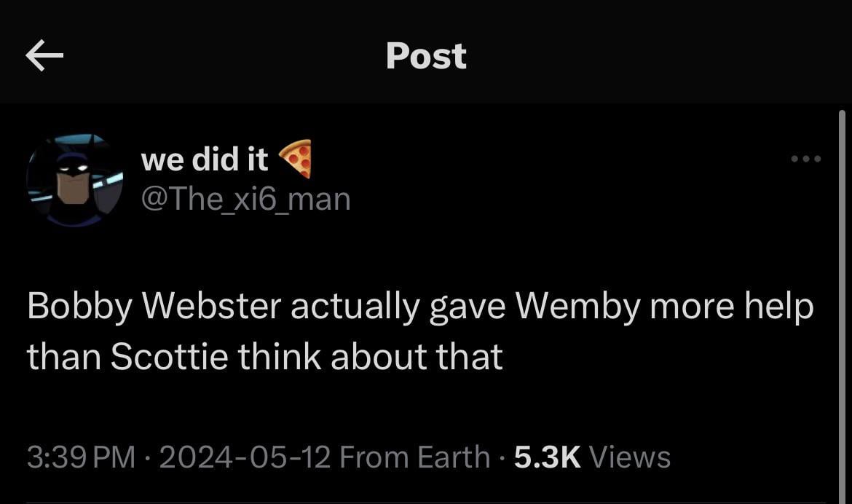This screenshot has height=504, width=852.
Task: Click the word 'than' starting the second line
Action: coord(63,357)
